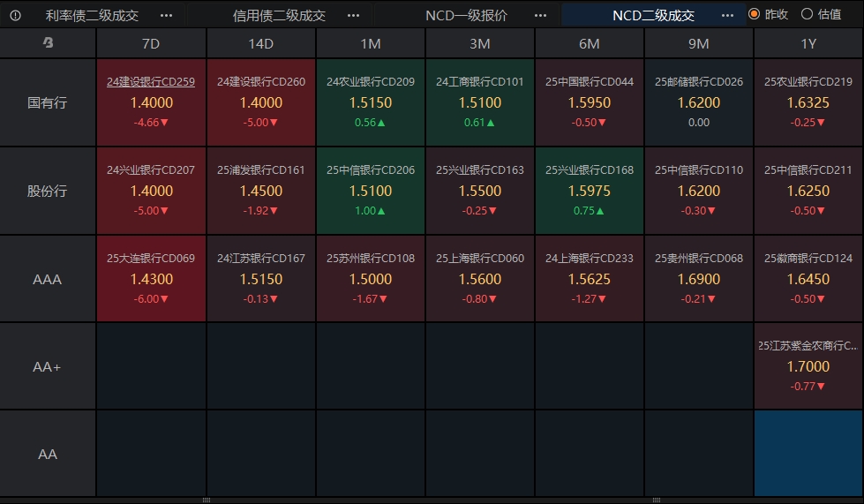Click the 25上海银行CD060 cell

480,279
